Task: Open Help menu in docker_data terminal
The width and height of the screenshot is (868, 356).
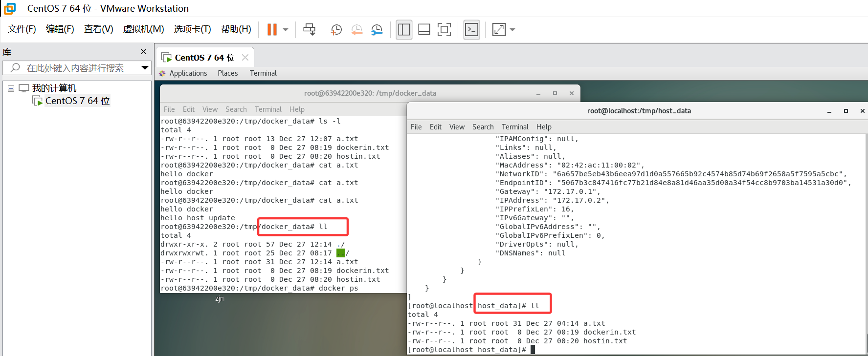Action: click(x=297, y=109)
